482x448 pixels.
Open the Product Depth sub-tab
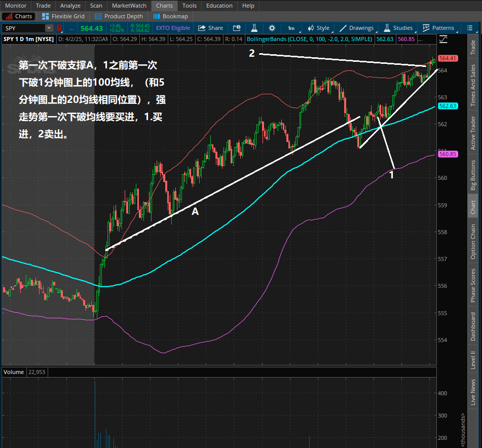tap(119, 16)
